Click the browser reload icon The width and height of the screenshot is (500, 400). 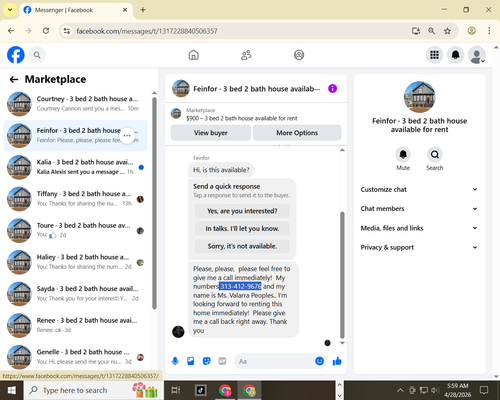(x=46, y=31)
